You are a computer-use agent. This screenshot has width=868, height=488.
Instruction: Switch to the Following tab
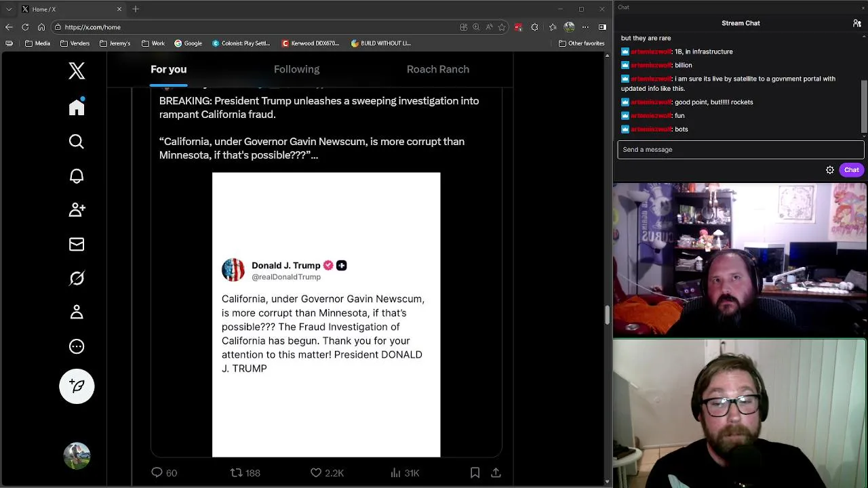tap(296, 69)
